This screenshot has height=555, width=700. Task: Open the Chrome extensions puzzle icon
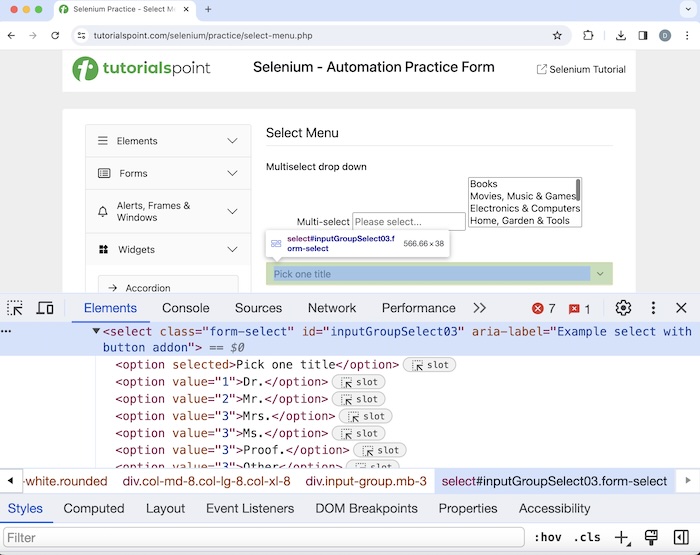click(x=588, y=35)
